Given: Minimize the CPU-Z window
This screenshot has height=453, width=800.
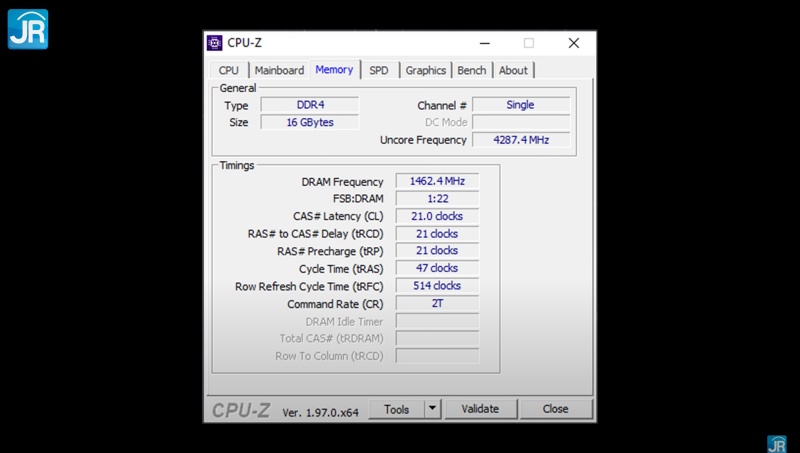Looking at the screenshot, I should coord(485,43).
